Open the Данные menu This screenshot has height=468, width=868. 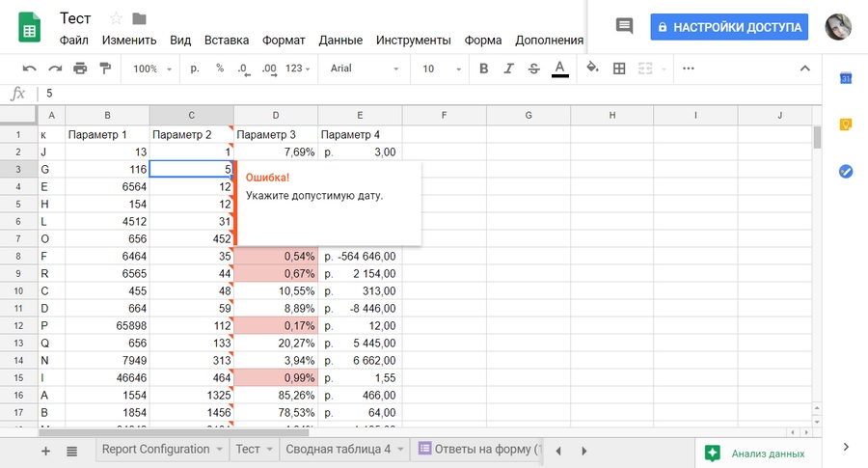[340, 41]
